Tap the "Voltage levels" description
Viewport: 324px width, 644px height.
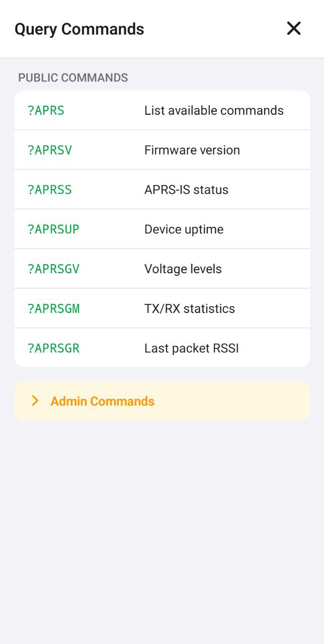183,269
